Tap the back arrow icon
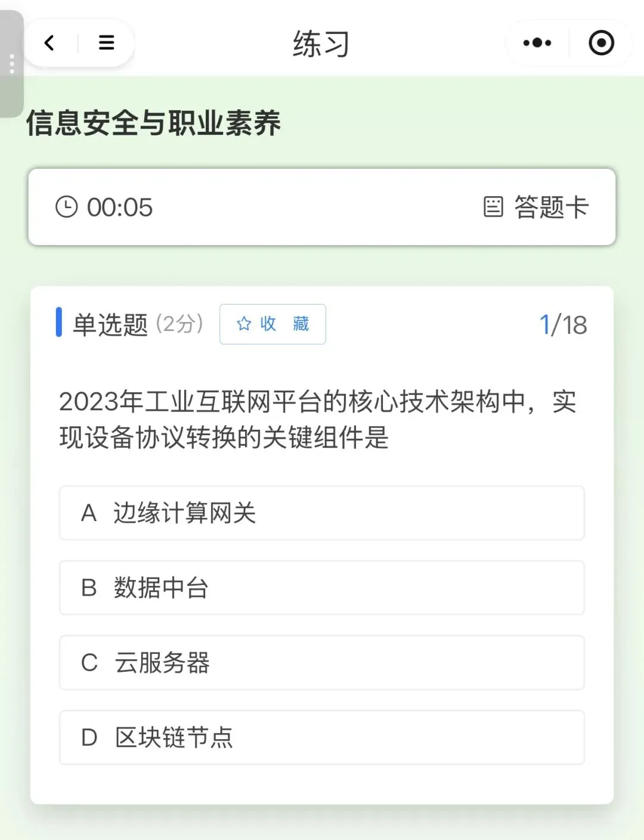 point(49,43)
